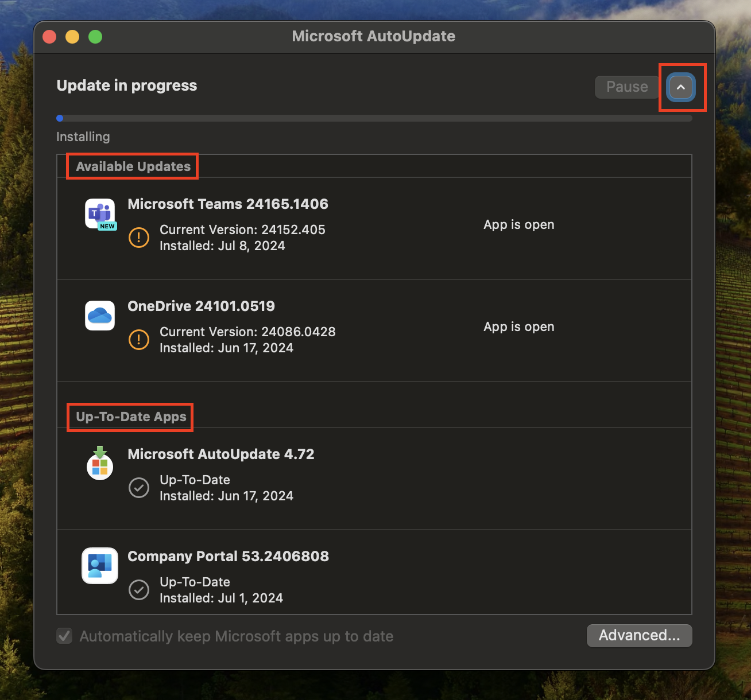Click Up-To-Date status under Microsoft AutoUpdate 4.72

[x=195, y=480]
